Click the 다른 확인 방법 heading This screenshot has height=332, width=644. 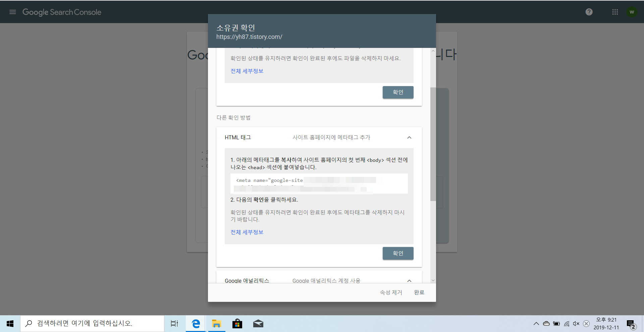(233, 118)
